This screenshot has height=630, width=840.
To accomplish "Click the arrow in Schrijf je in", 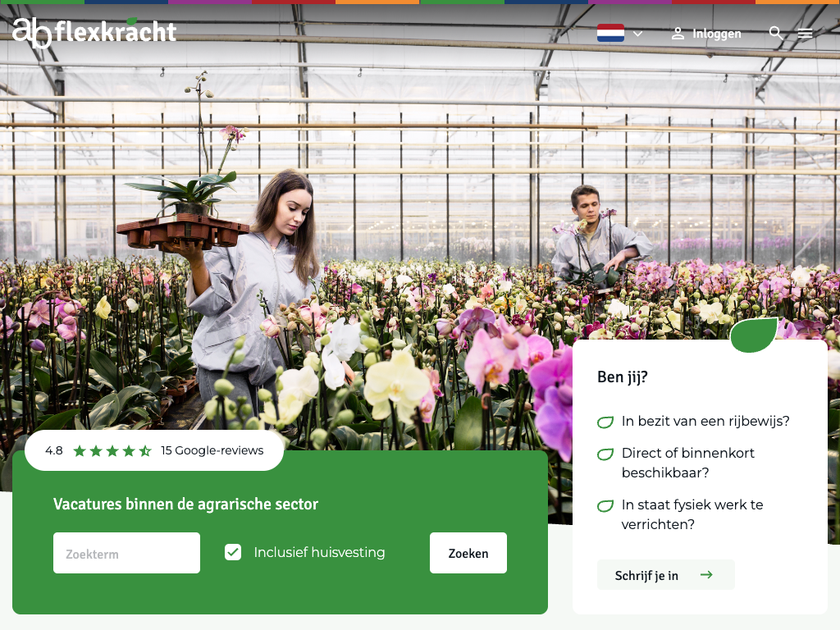I will 706,575.
